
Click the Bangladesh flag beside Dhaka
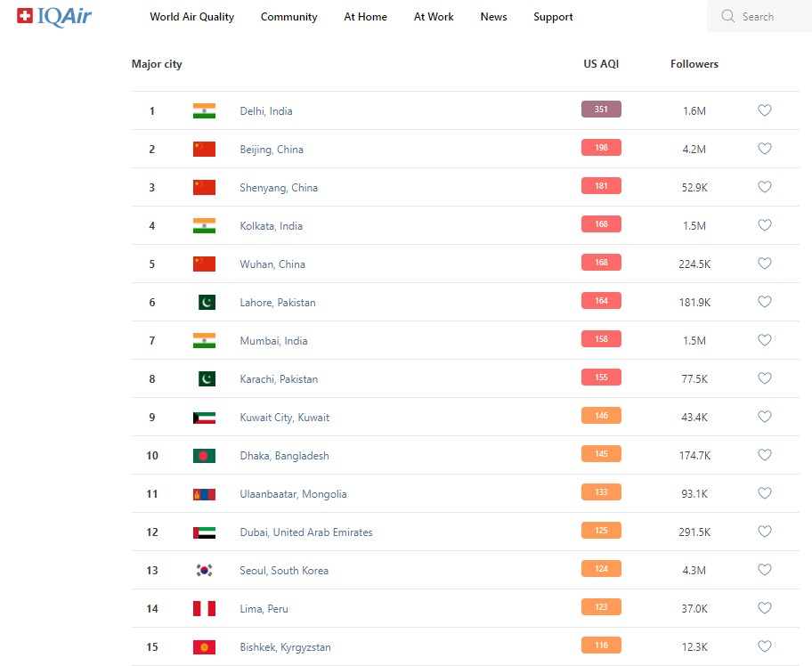click(x=204, y=456)
